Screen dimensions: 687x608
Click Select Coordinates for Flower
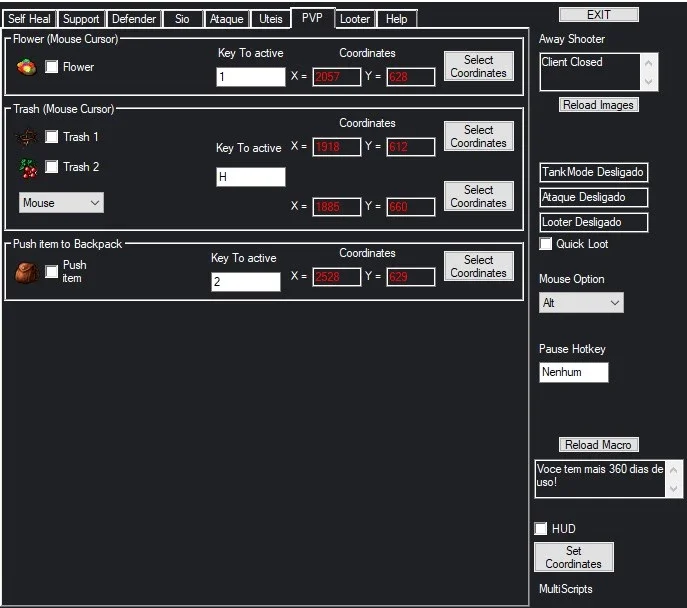coord(478,66)
